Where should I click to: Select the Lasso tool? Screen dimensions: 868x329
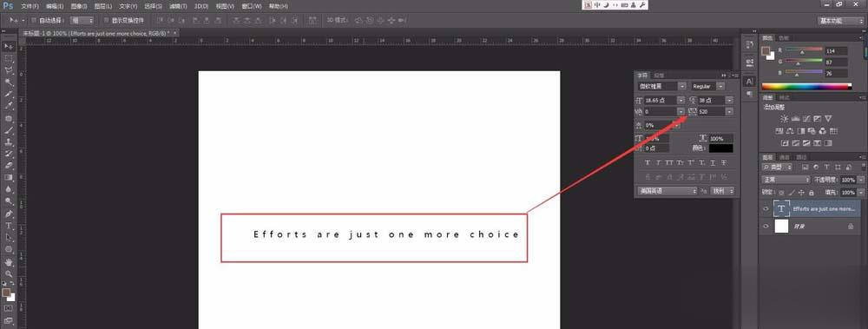(9, 70)
